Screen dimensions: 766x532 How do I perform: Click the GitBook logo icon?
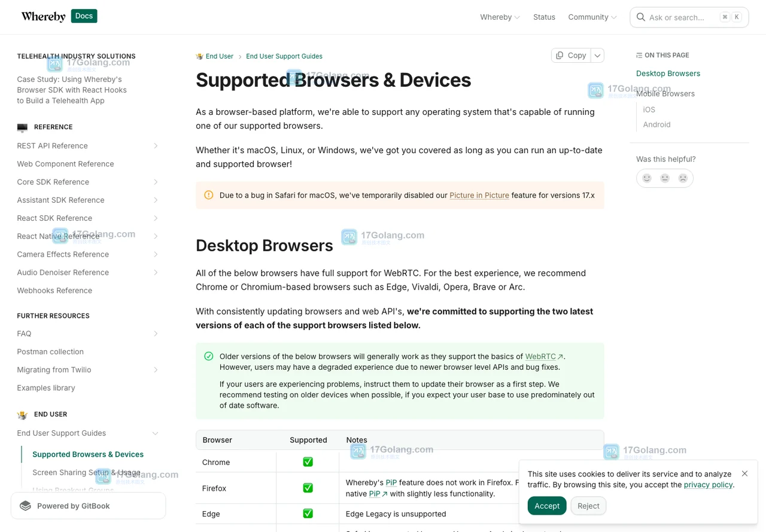(x=25, y=506)
